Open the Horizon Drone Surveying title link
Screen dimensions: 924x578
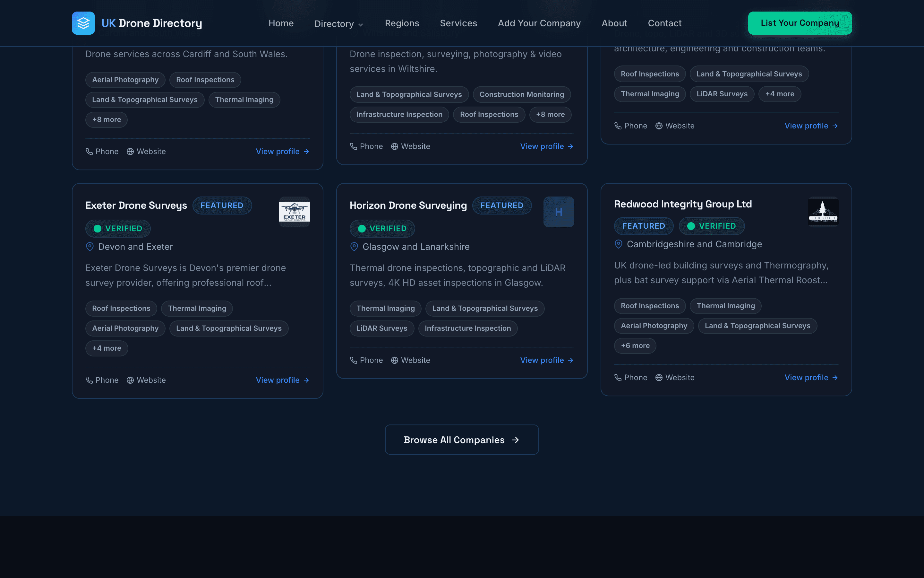pos(408,205)
